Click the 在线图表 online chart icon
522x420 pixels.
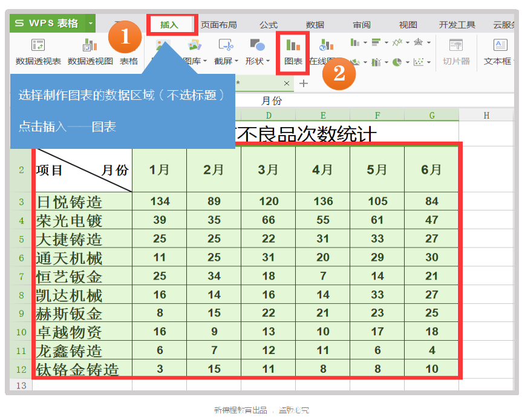[326, 45]
